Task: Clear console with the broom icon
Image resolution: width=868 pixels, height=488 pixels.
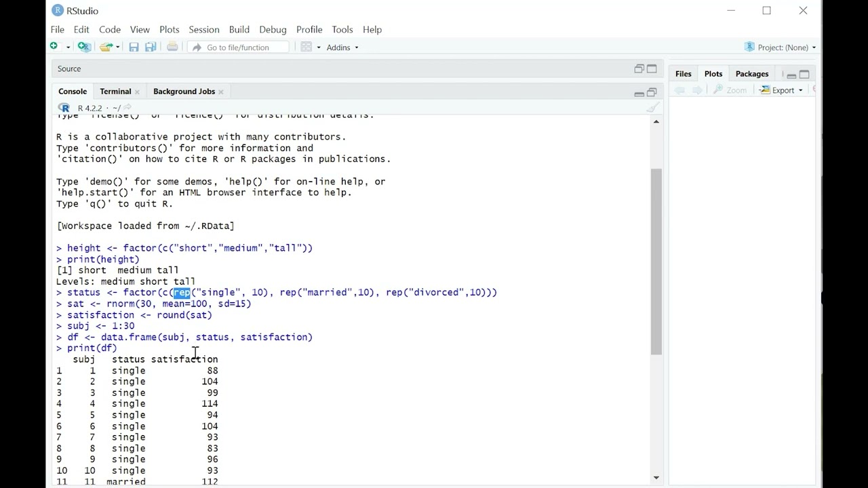Action: (652, 108)
